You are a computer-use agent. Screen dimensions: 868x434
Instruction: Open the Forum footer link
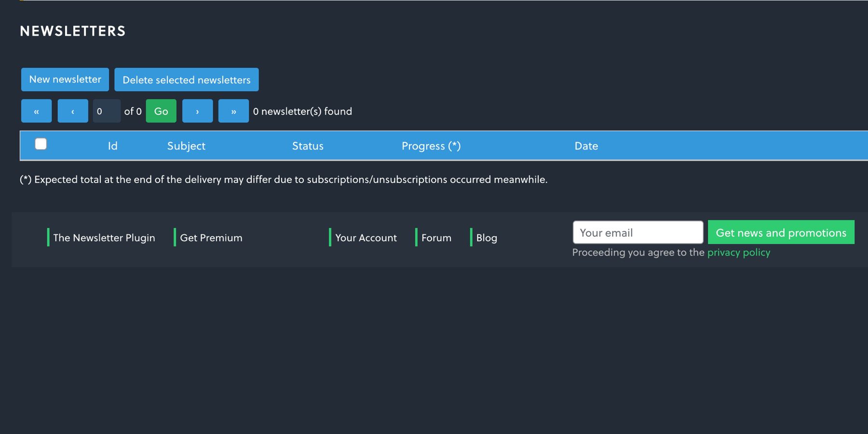tap(436, 238)
